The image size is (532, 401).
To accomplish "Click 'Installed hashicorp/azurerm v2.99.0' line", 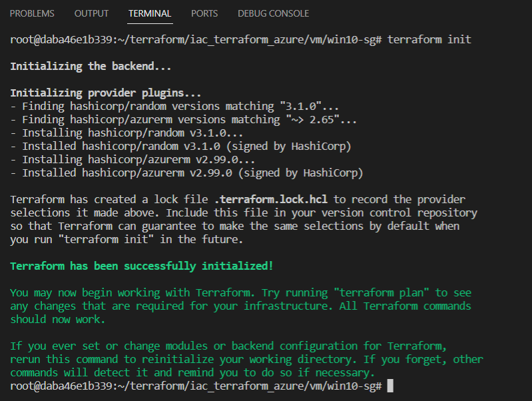I will pos(186,173).
